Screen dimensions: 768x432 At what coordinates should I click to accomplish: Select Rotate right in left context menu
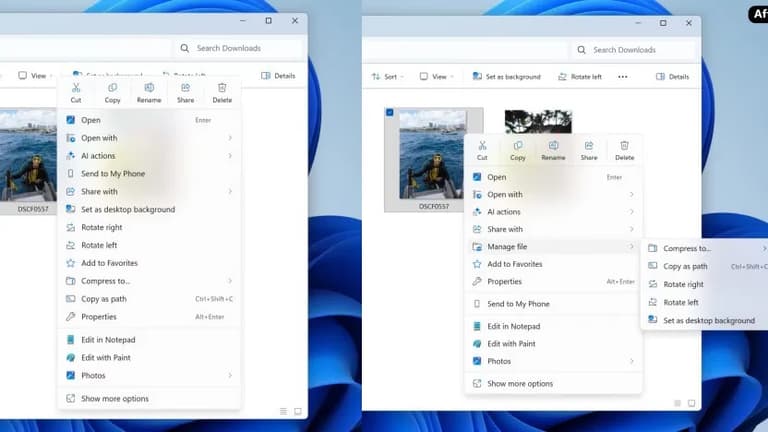[149, 227]
